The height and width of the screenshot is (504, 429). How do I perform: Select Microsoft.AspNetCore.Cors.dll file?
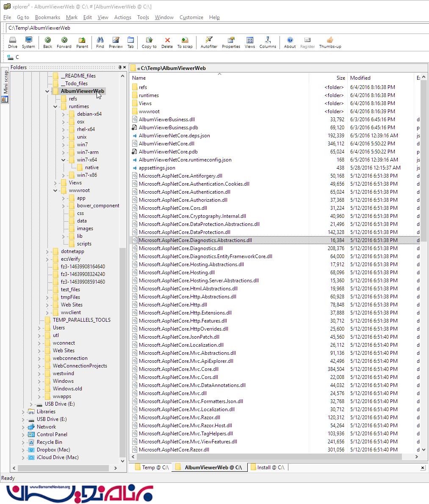(x=173, y=208)
